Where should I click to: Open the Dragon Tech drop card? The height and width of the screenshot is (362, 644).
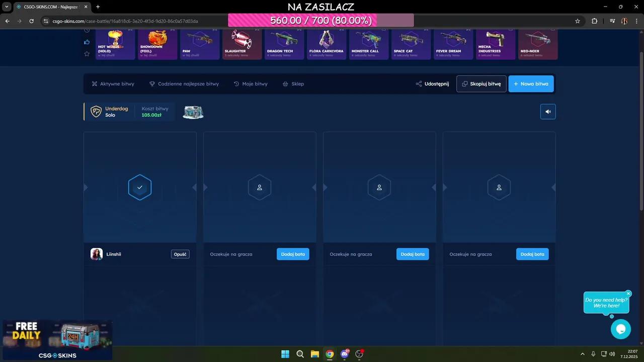pyautogui.click(x=284, y=44)
